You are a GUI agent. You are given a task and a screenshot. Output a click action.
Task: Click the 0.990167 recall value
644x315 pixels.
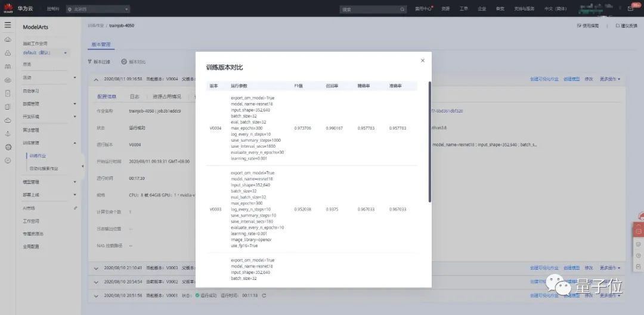(335, 129)
